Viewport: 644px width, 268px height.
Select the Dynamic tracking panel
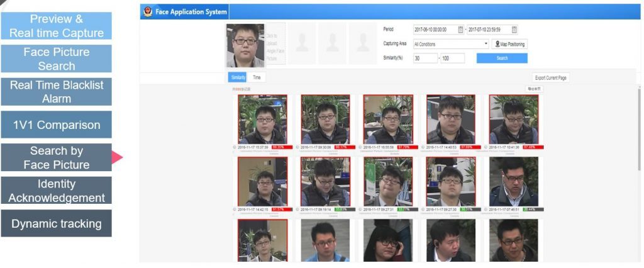[56, 223]
